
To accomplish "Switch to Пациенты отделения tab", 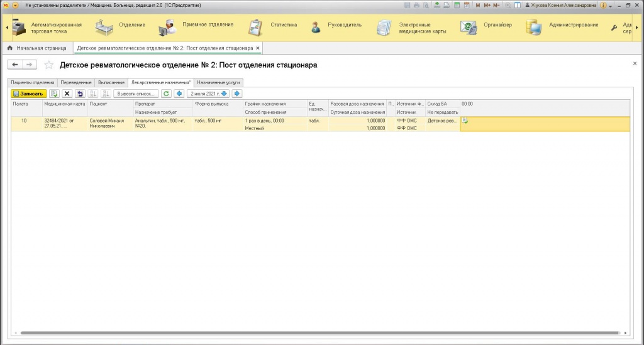I will (x=33, y=82).
